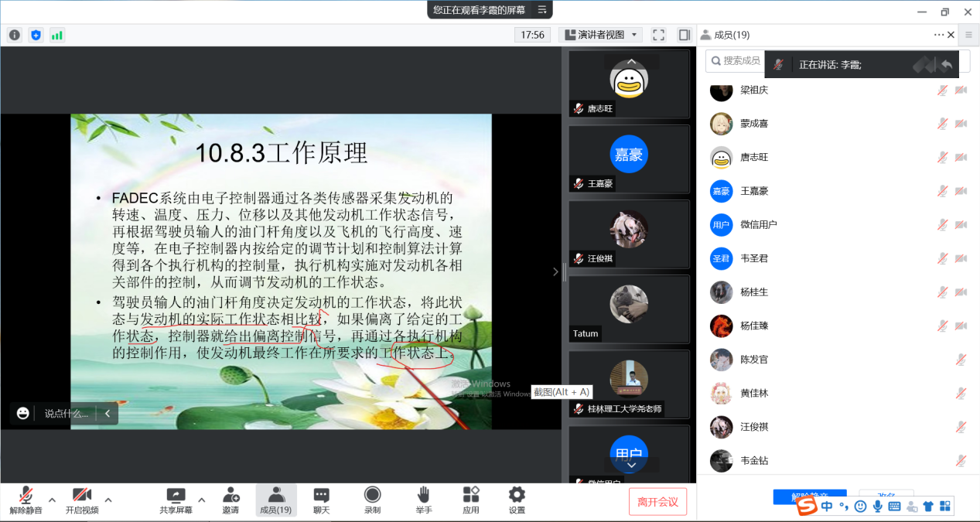Image resolution: width=980 pixels, height=522 pixels.
Task: Start recording with 录制 button
Action: (x=372, y=500)
